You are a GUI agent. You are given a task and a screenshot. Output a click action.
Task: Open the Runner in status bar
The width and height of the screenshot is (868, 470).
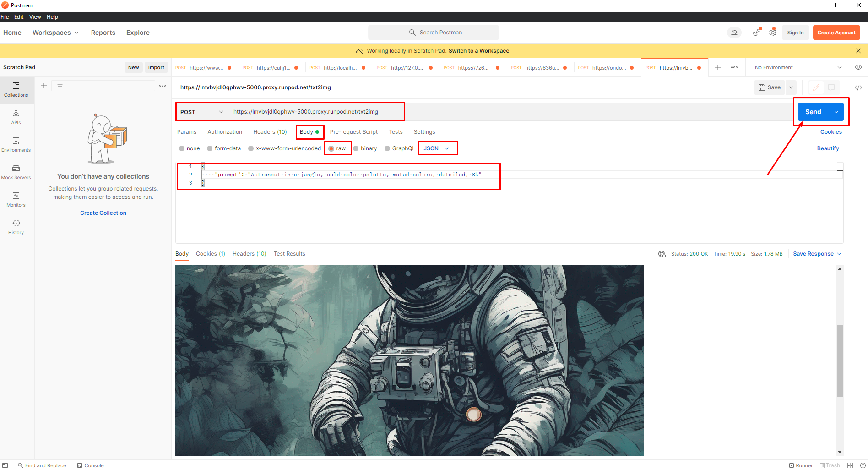[x=801, y=465]
